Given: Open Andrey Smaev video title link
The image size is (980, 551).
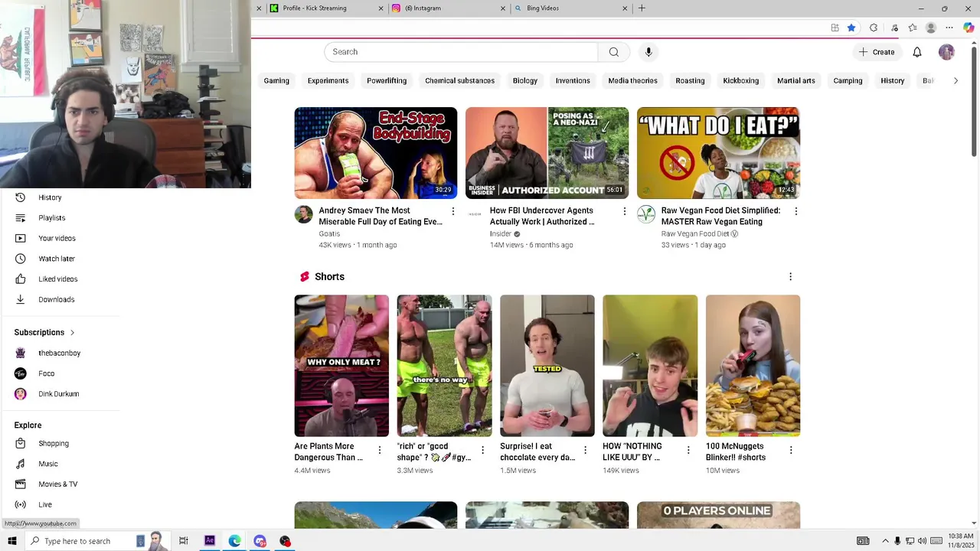Looking at the screenshot, I should [381, 216].
